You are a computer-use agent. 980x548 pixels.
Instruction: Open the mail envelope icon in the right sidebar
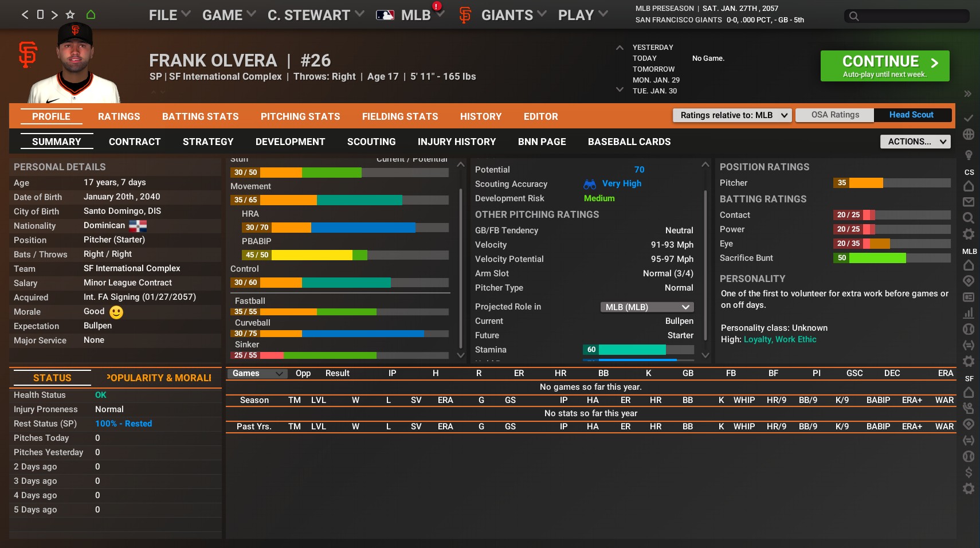[969, 202]
